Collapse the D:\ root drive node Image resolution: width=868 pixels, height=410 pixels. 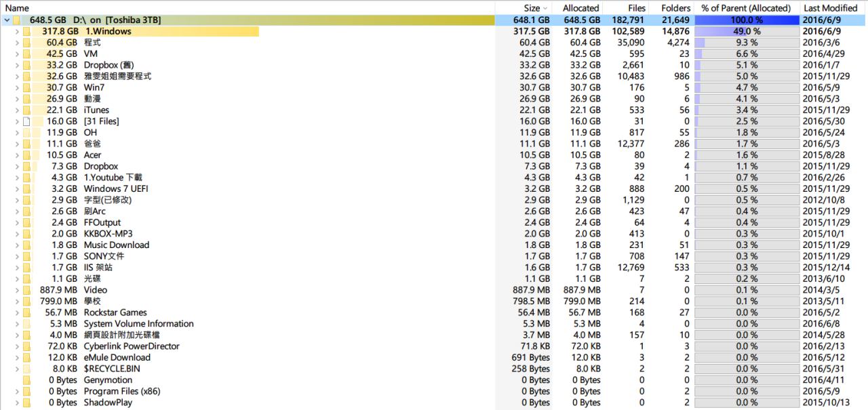click(x=6, y=20)
